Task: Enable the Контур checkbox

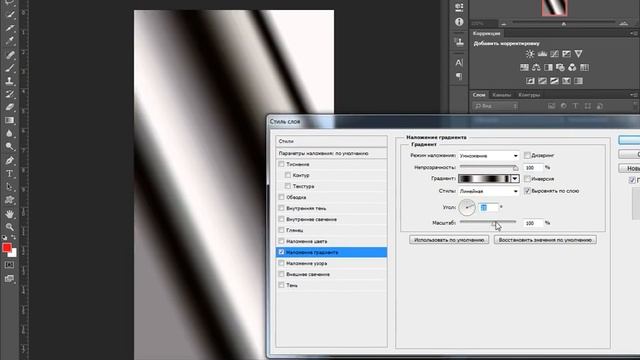Action: click(x=288, y=175)
